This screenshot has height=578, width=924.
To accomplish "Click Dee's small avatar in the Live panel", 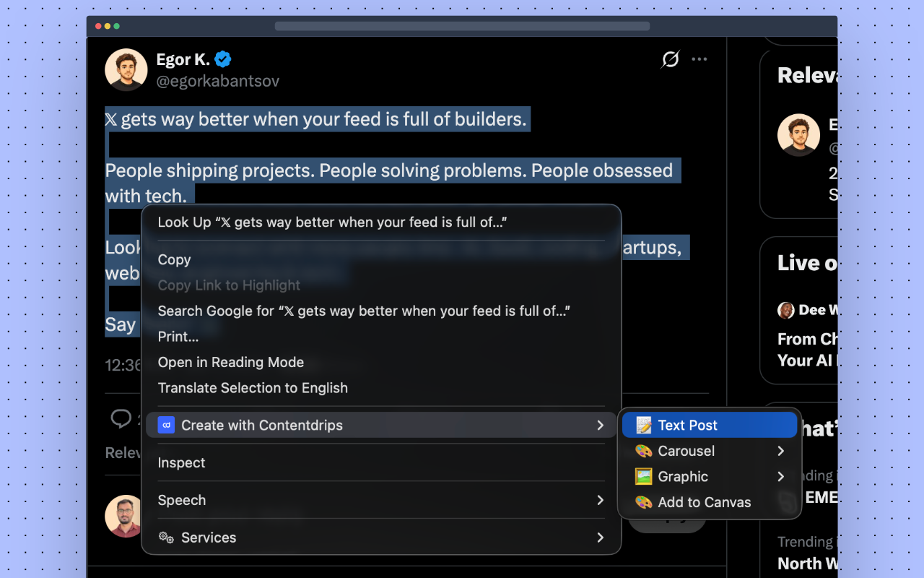I will pos(785,310).
